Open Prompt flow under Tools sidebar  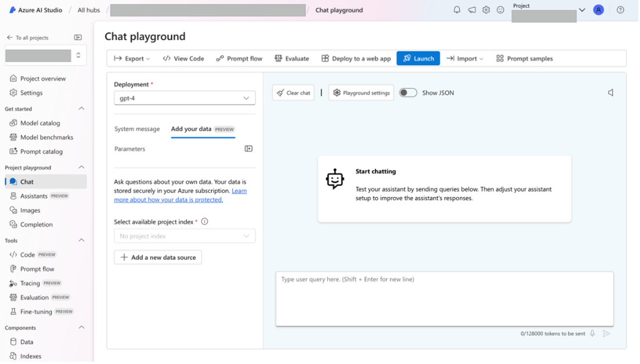(x=37, y=269)
